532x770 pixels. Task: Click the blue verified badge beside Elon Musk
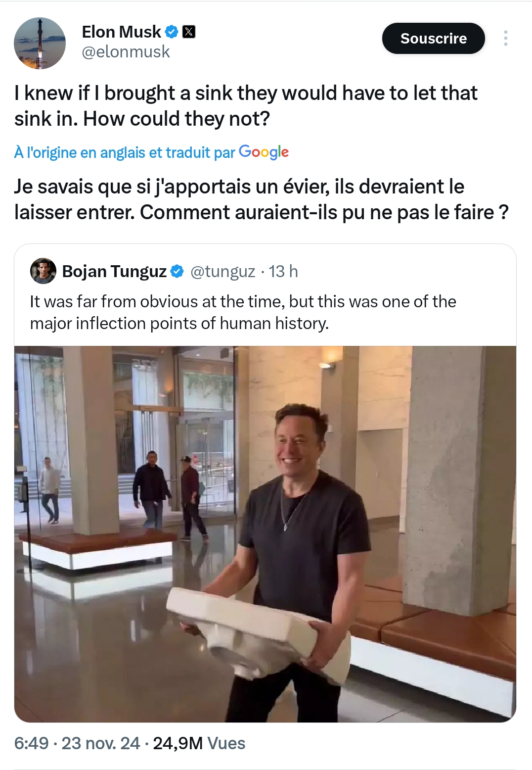coord(171,32)
